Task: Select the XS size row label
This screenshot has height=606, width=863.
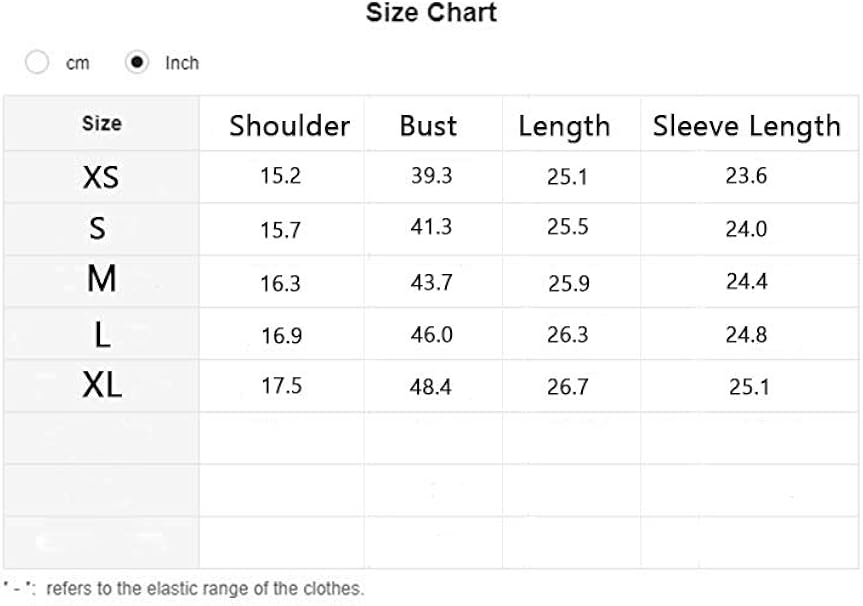Action: (101, 178)
